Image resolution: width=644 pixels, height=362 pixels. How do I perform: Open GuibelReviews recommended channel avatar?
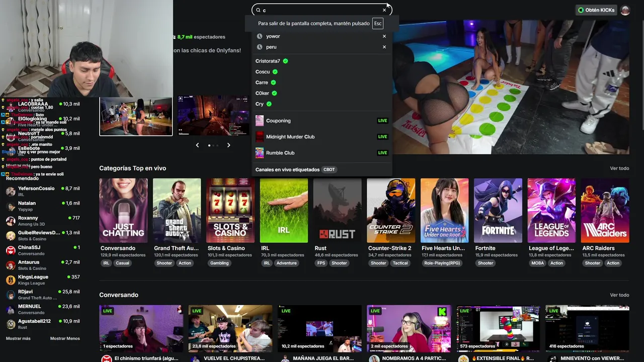[x=11, y=236]
